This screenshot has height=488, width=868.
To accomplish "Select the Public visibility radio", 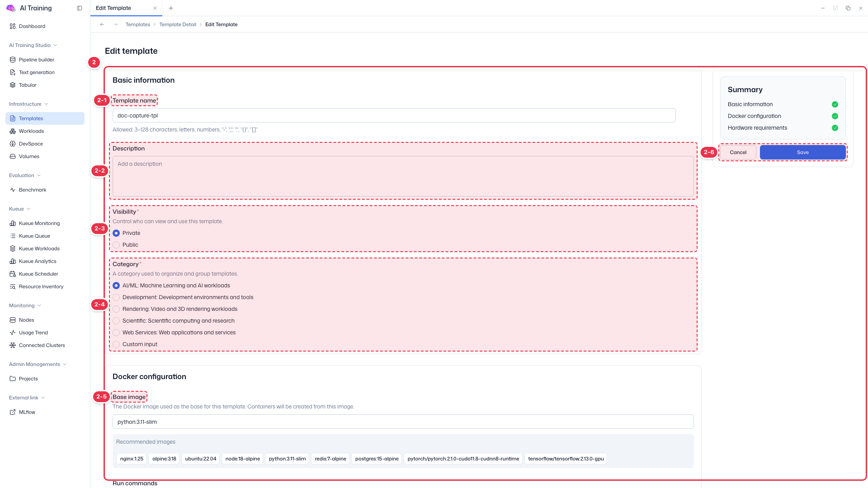I will 116,245.
